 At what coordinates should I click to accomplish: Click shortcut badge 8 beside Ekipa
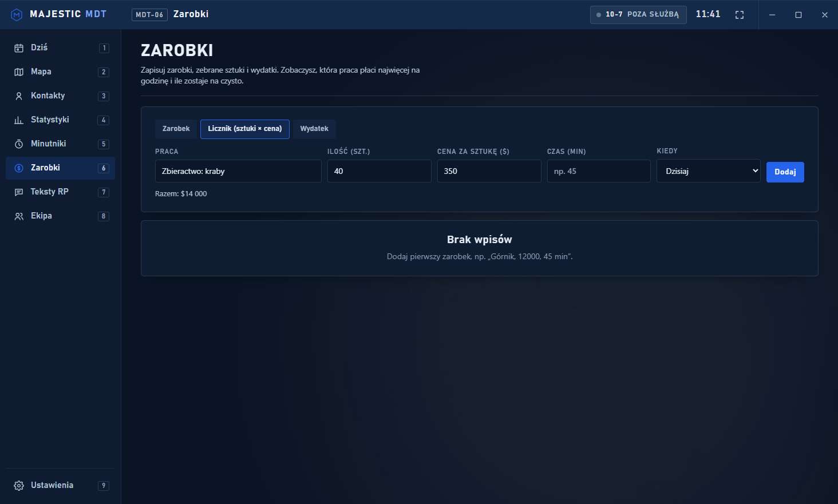tap(104, 216)
